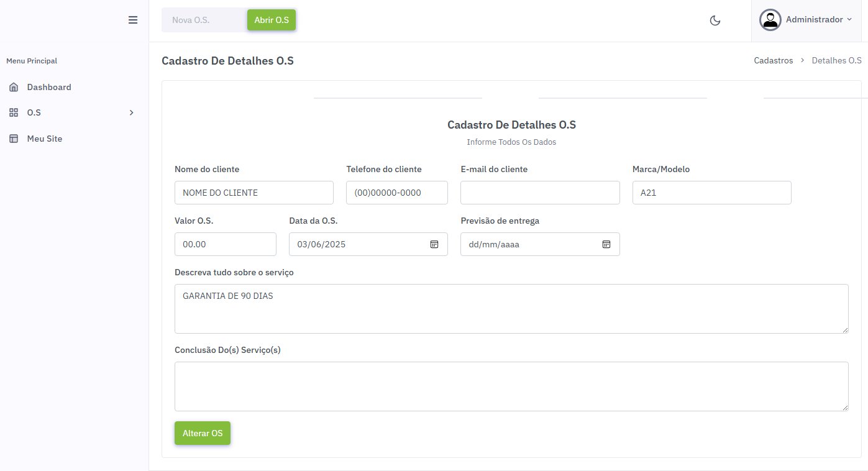The image size is (868, 471).
Task: Click the Conclusão Do(s) Serviço(s) textarea
Action: pyautogui.click(x=511, y=386)
